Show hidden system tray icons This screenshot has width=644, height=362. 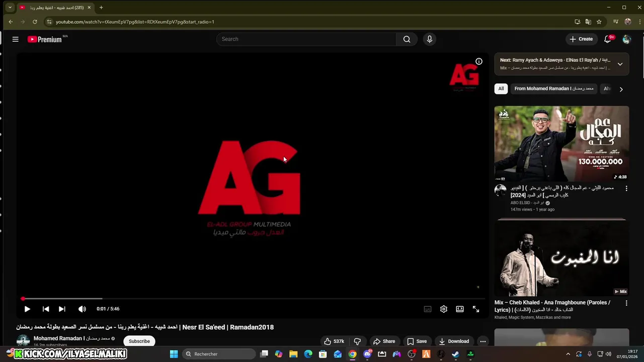[568, 354]
